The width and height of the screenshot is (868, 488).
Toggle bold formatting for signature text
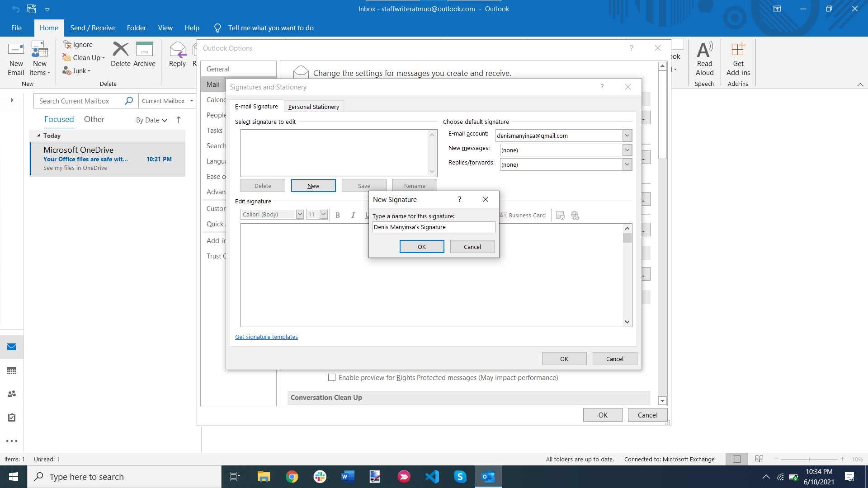tap(338, 215)
